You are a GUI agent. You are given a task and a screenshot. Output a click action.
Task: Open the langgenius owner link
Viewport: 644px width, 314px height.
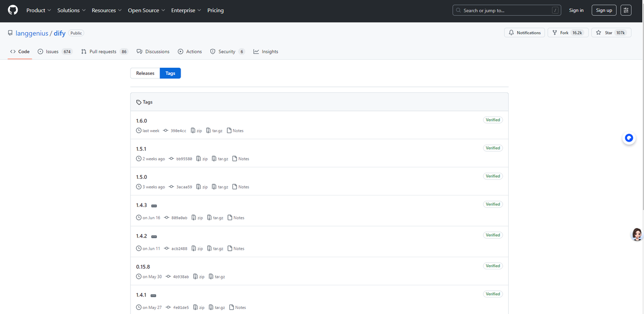pos(32,33)
